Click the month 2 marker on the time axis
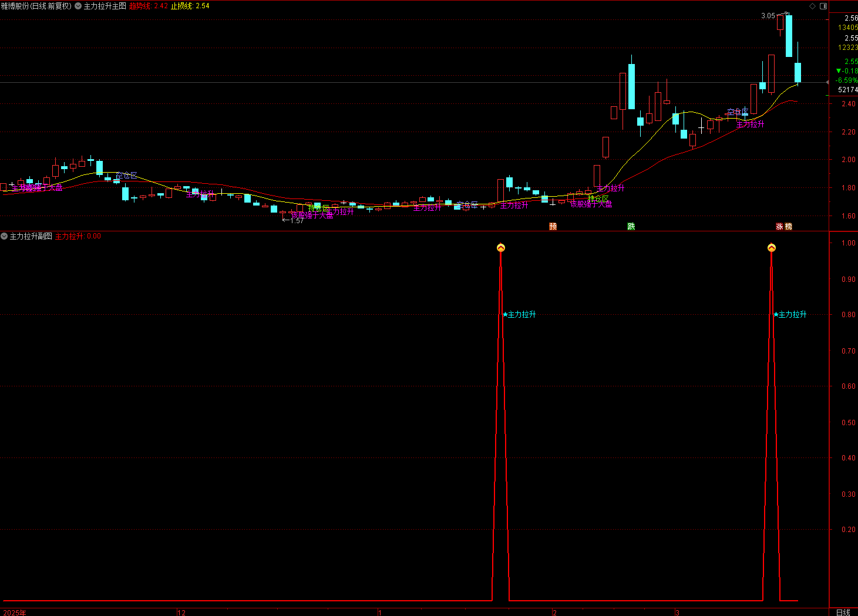 [x=554, y=612]
